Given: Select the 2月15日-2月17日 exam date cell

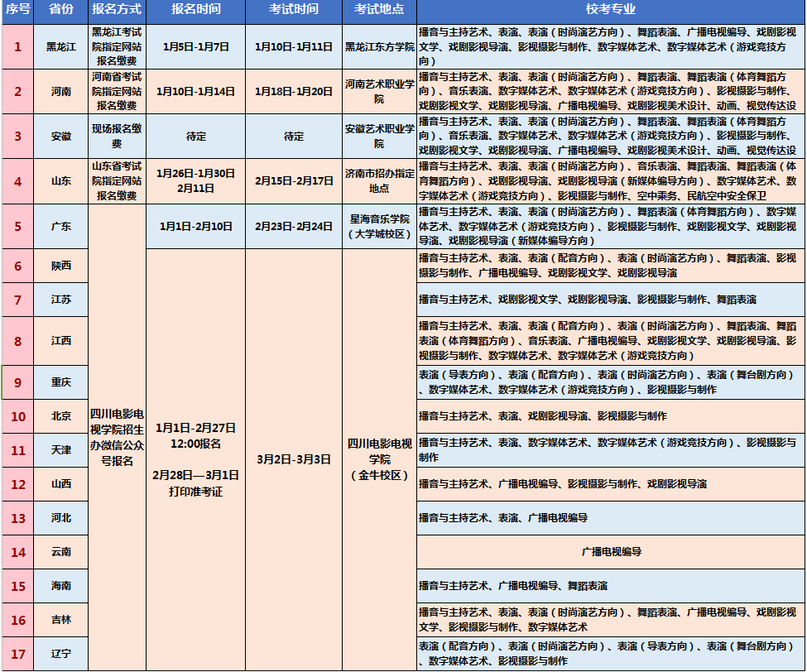Looking at the screenshot, I should tap(293, 180).
